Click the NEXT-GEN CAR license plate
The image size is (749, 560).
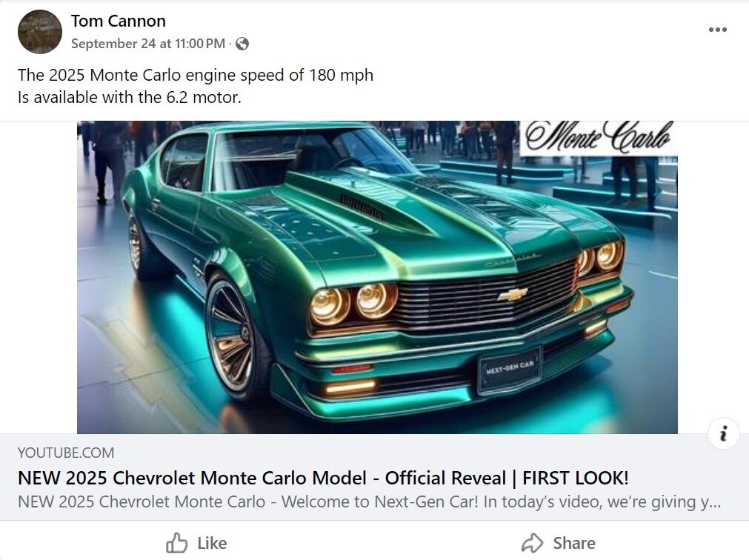[510, 369]
